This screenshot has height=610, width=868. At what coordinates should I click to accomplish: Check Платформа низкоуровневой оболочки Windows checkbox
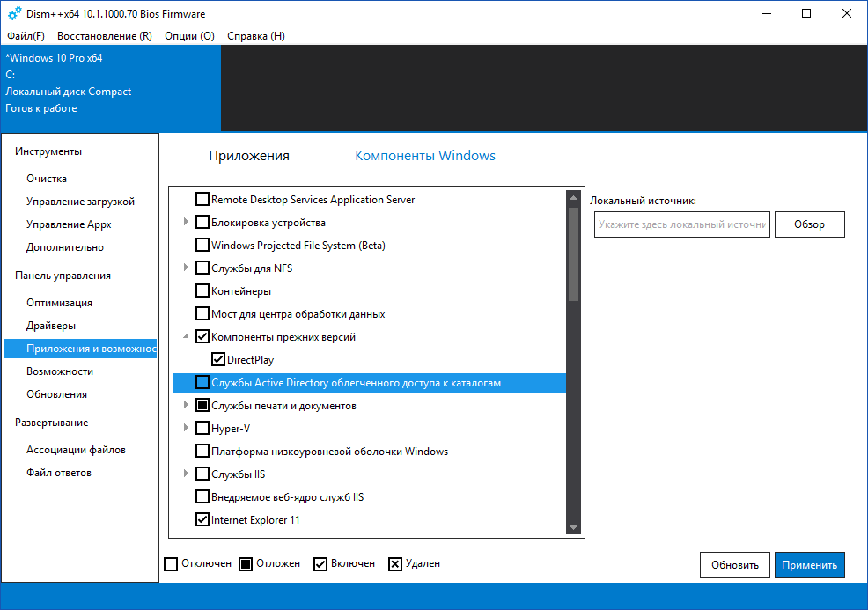coord(202,452)
